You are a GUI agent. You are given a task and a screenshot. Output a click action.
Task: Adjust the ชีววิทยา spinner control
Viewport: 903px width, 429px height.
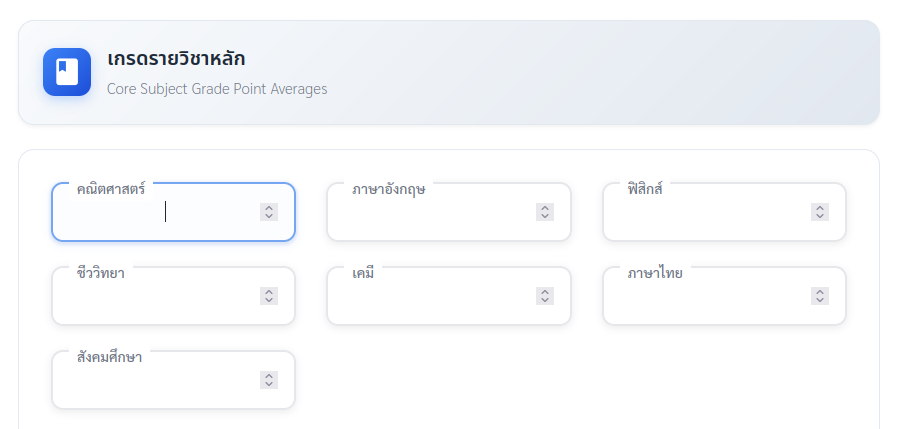tap(269, 296)
